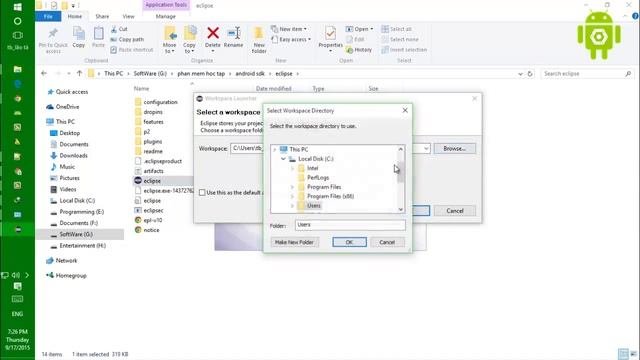
Task: Expand the Program Files folder node
Action: tap(292, 187)
